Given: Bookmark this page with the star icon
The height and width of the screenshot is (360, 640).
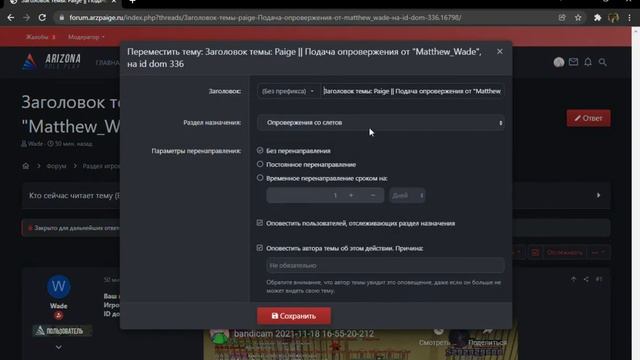Looking at the screenshot, I should tap(578, 18).
